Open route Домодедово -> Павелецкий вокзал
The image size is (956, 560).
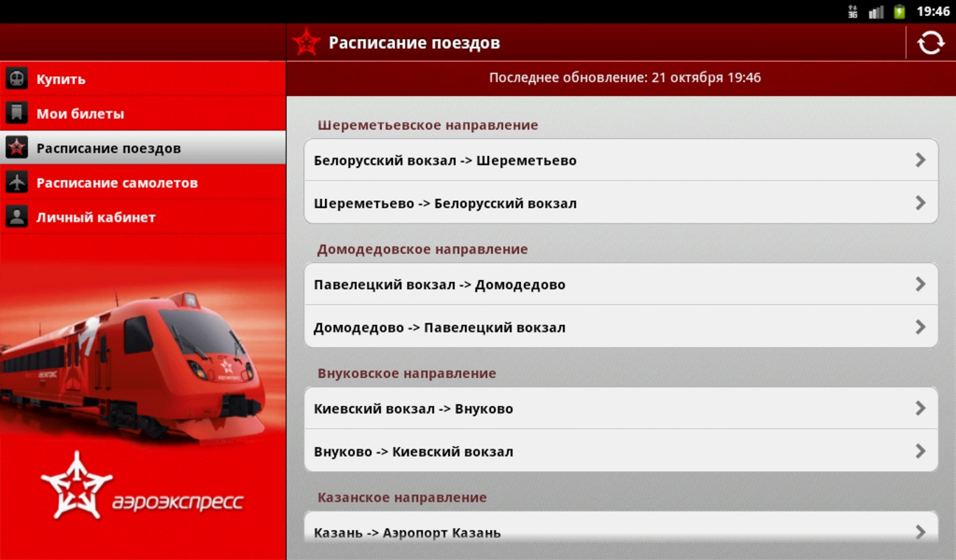(x=621, y=327)
